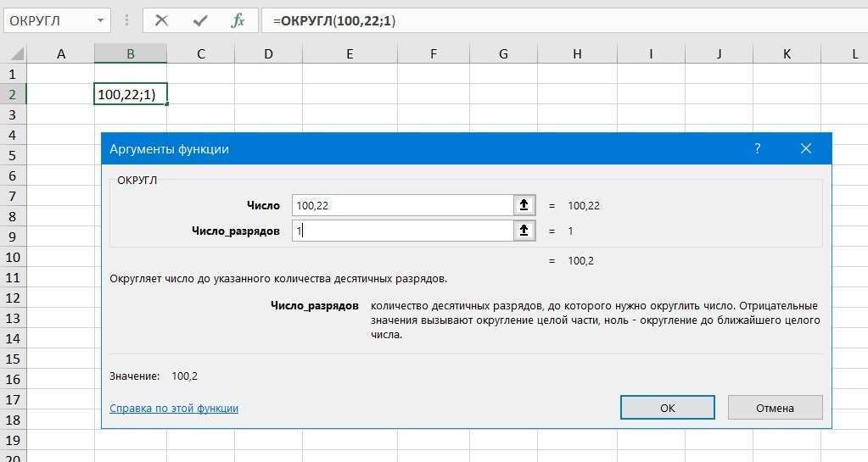
Task: Select cell B2 containing 100,22;1)
Action: pos(131,94)
